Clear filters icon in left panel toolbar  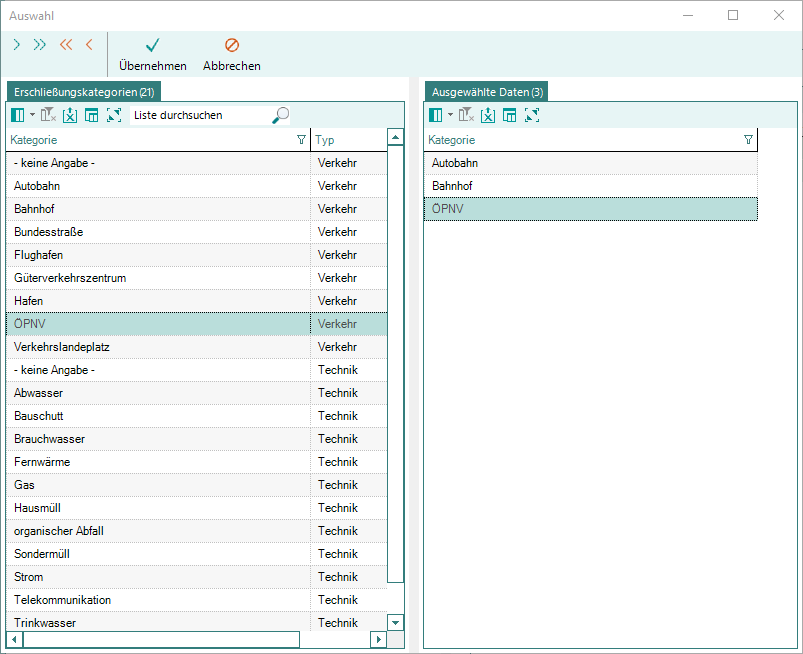click(48, 115)
